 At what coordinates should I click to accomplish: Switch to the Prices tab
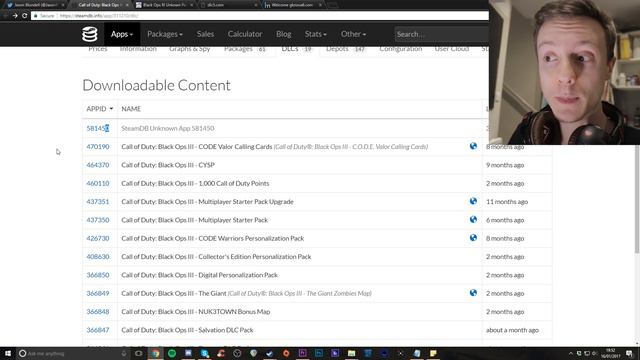98,49
